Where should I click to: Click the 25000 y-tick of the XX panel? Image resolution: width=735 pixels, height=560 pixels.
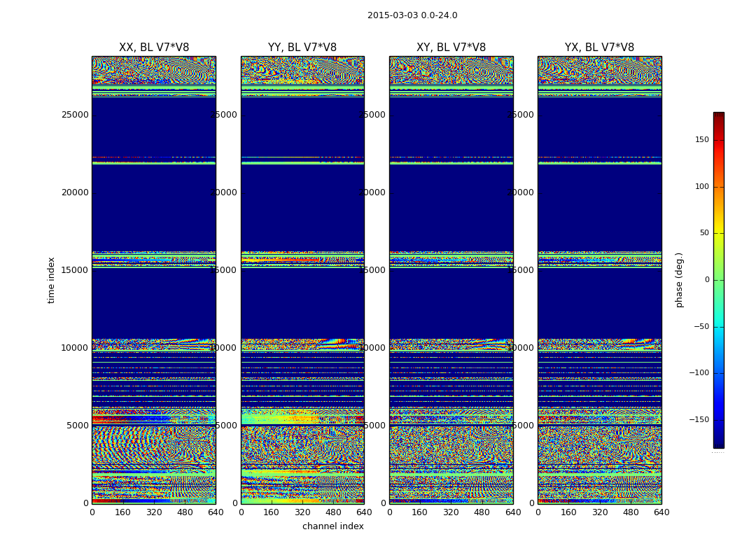tap(76, 115)
